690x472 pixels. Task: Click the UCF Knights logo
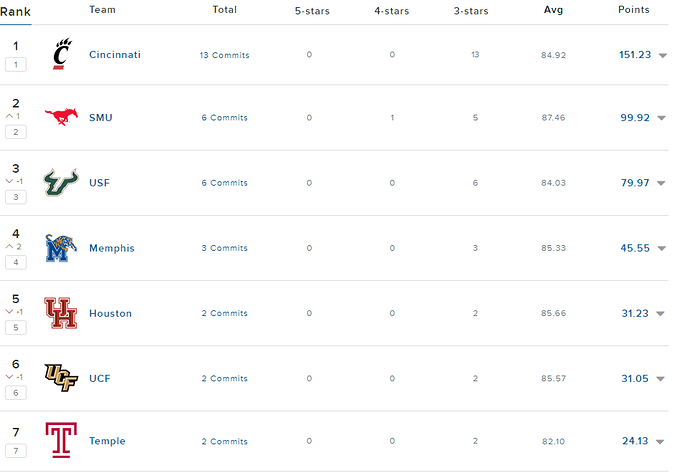[61, 378]
